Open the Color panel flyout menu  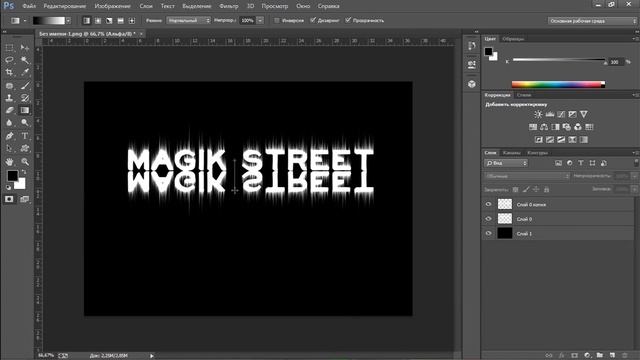[636, 38]
